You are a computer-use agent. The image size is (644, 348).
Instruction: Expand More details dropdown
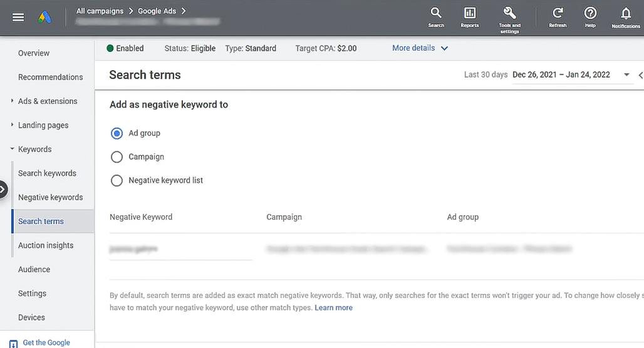420,48
